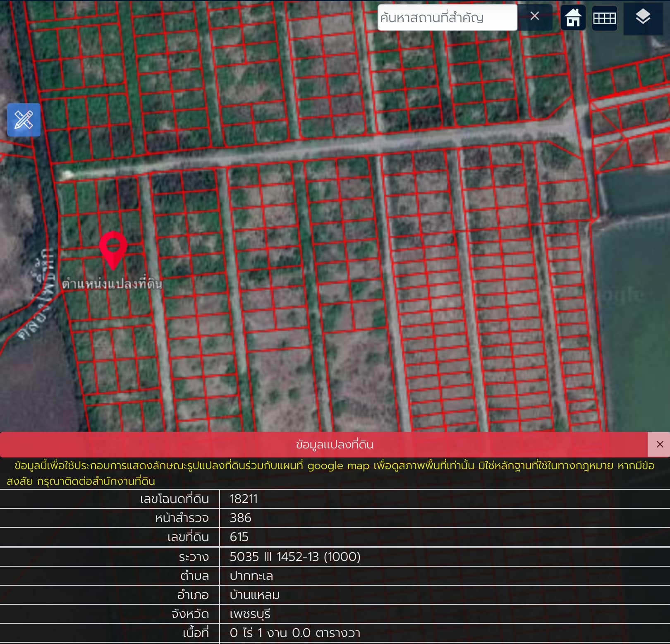Click the land number value 615
Viewport: 670px width, 644px height.
(x=239, y=537)
